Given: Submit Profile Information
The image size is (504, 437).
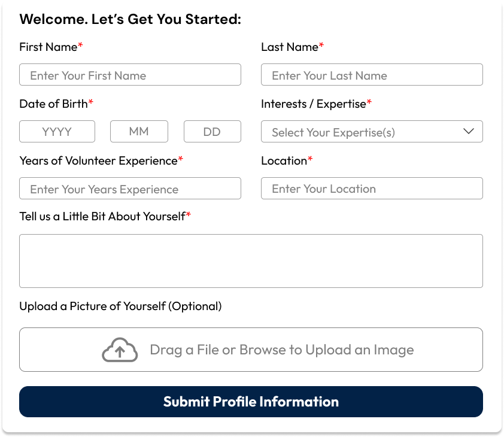Looking at the screenshot, I should point(251,402).
